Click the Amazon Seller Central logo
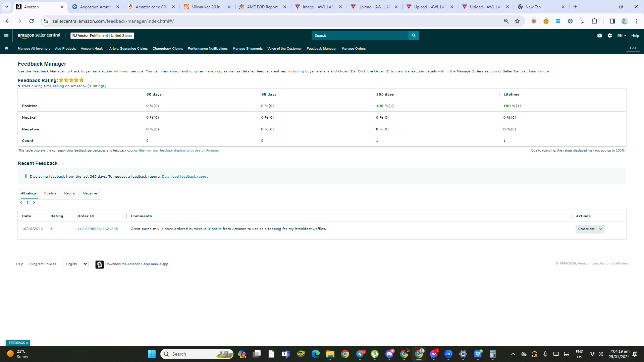The height and width of the screenshot is (362, 644). point(39,36)
